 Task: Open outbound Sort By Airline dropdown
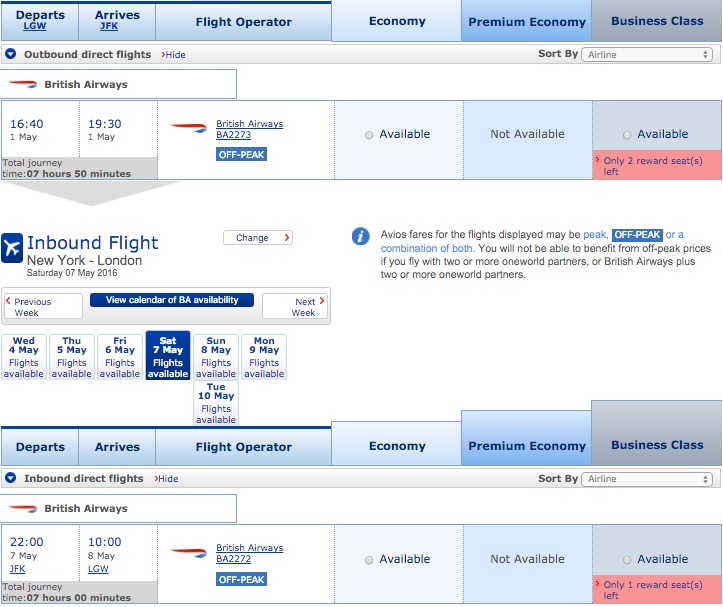tap(647, 54)
